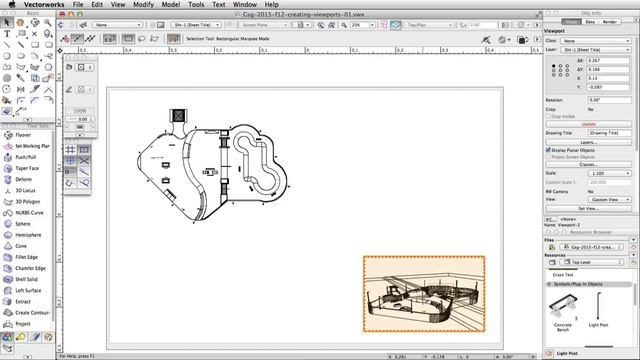Select top-right anchor point radio

pos(567,66)
